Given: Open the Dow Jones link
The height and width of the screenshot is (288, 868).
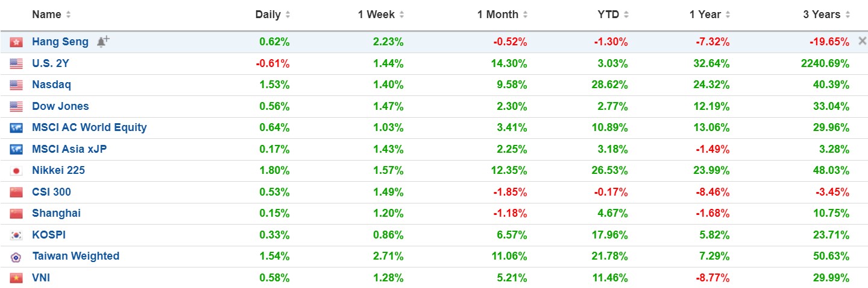Looking at the screenshot, I should pos(60,106).
